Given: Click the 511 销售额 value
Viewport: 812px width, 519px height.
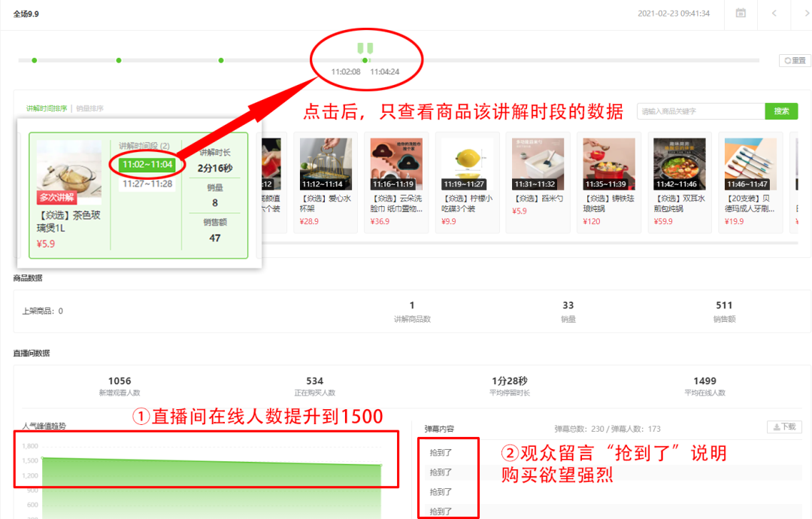Looking at the screenshot, I should (724, 305).
